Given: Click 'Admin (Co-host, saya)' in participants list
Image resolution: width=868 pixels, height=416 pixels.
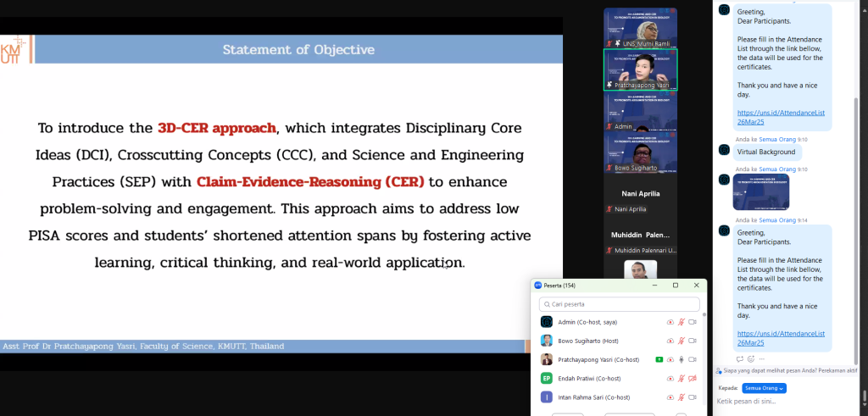Looking at the screenshot, I should (x=587, y=322).
